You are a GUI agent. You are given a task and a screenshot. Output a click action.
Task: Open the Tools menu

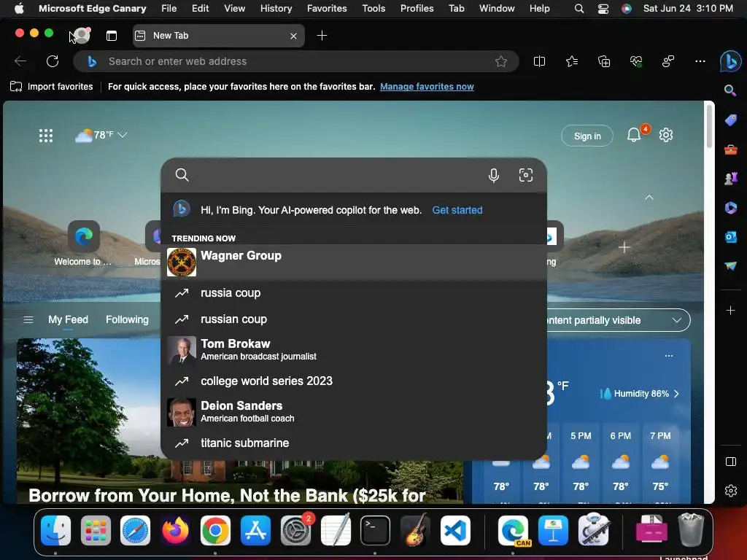coord(373,9)
